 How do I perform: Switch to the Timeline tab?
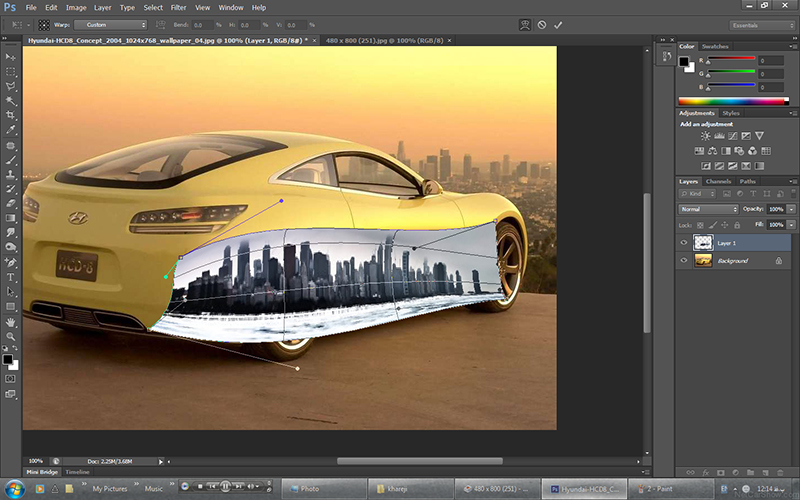[78, 472]
